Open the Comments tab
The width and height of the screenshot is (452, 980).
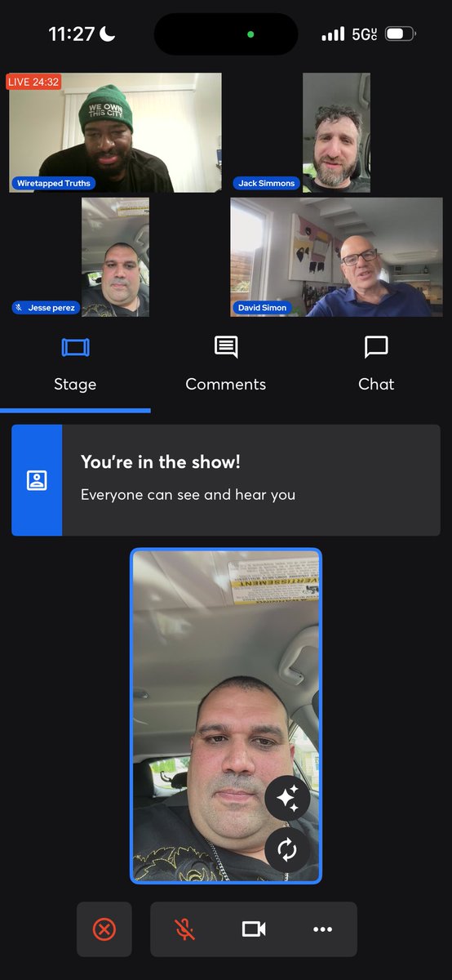pos(226,365)
